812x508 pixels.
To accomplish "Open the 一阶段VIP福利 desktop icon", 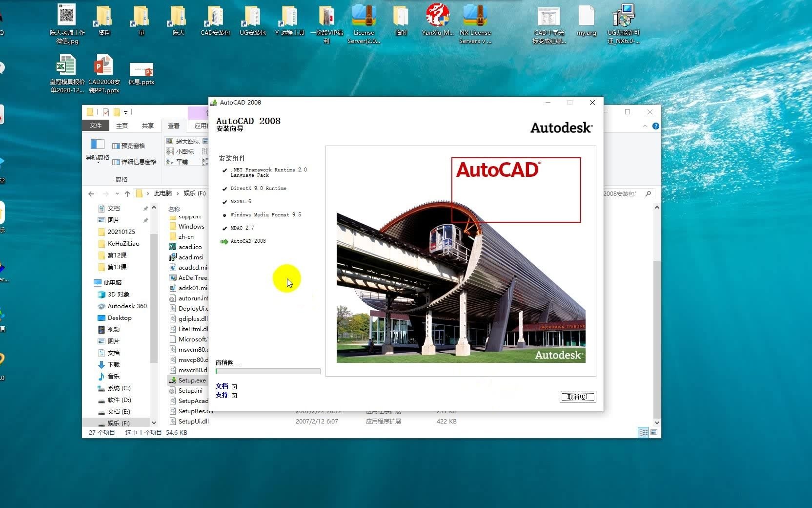I will (326, 24).
